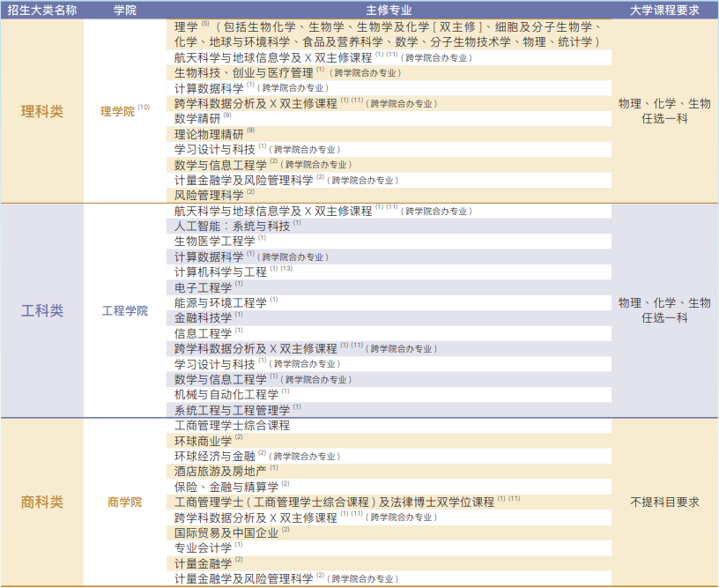The image size is (719, 588).
Task: Click the 系统工程与工程管理学 row
Action: [x=389, y=410]
